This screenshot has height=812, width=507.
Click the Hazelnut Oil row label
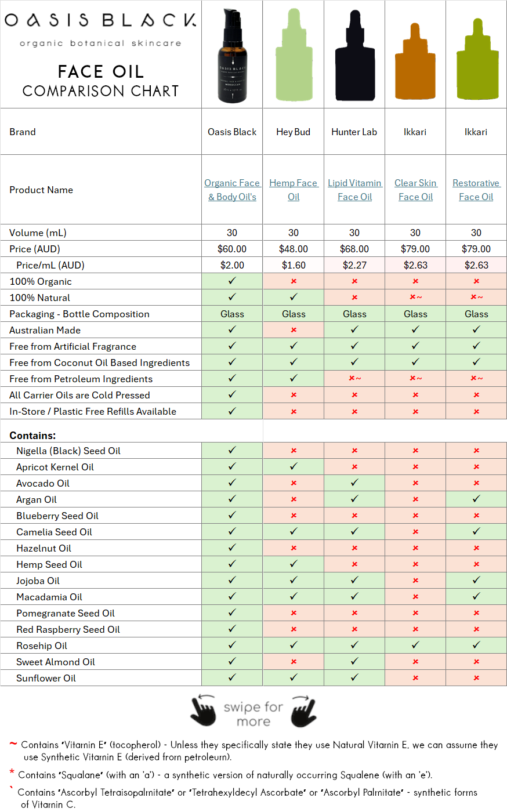point(44,548)
